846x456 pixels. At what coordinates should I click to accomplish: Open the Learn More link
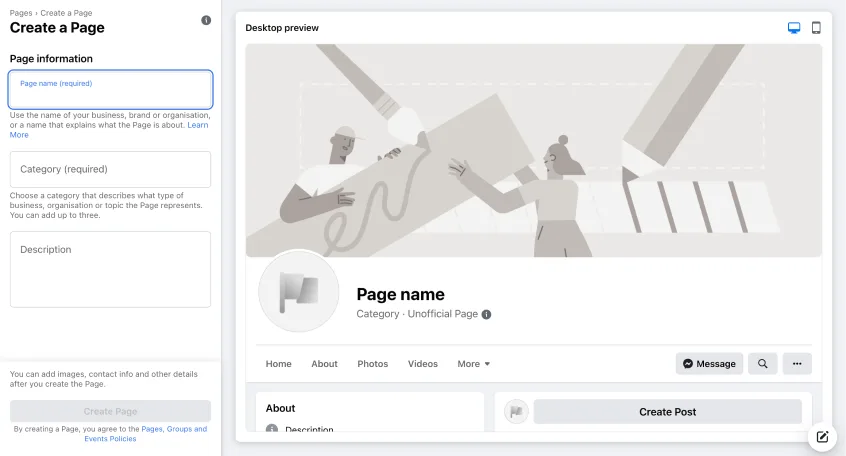[x=197, y=125]
